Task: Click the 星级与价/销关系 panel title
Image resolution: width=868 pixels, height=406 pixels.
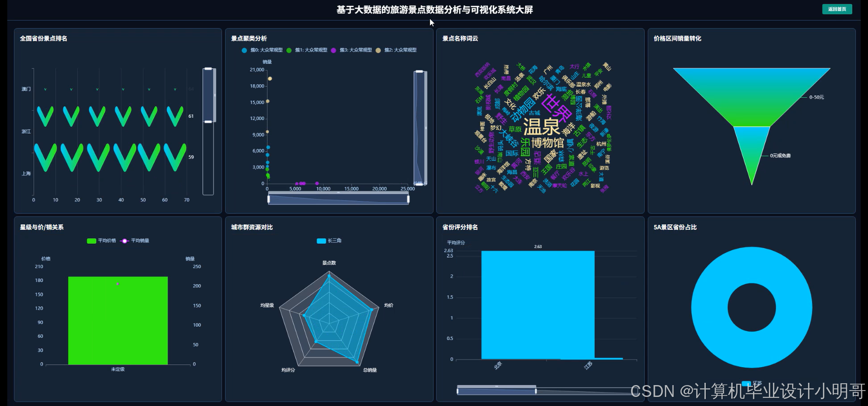Action: [42, 227]
